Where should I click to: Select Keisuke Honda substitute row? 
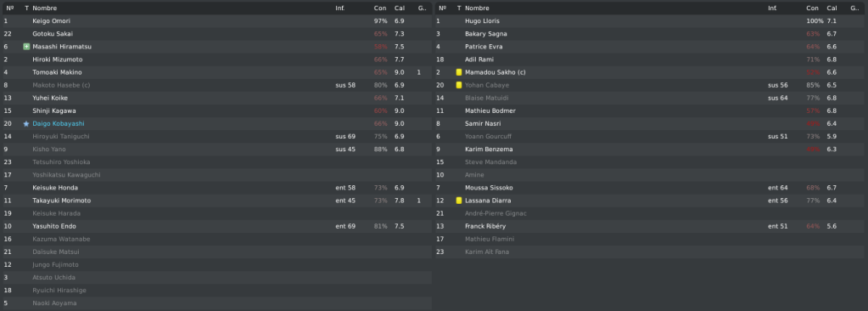pyautogui.click(x=216, y=188)
